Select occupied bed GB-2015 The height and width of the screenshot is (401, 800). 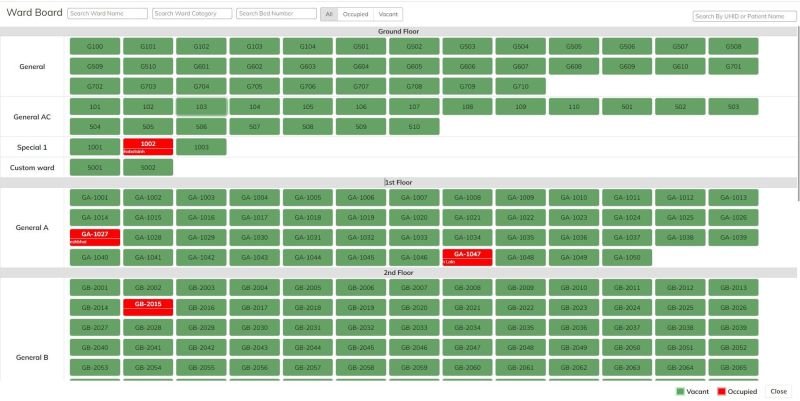(x=148, y=306)
